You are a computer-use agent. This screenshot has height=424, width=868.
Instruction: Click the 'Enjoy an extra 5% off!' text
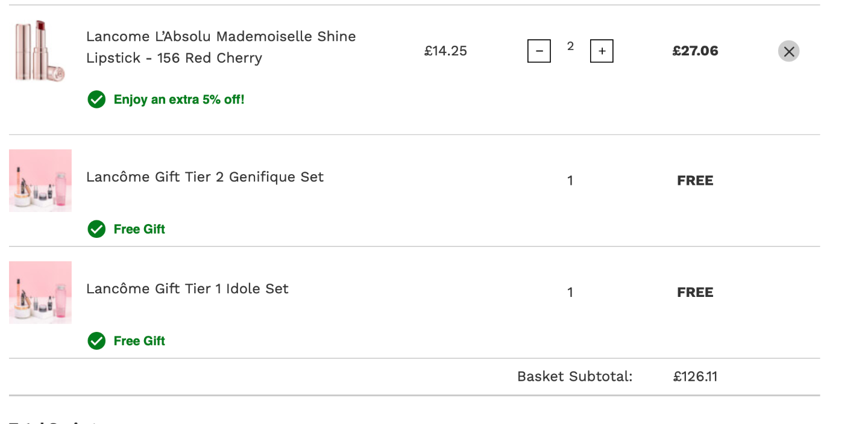click(179, 100)
